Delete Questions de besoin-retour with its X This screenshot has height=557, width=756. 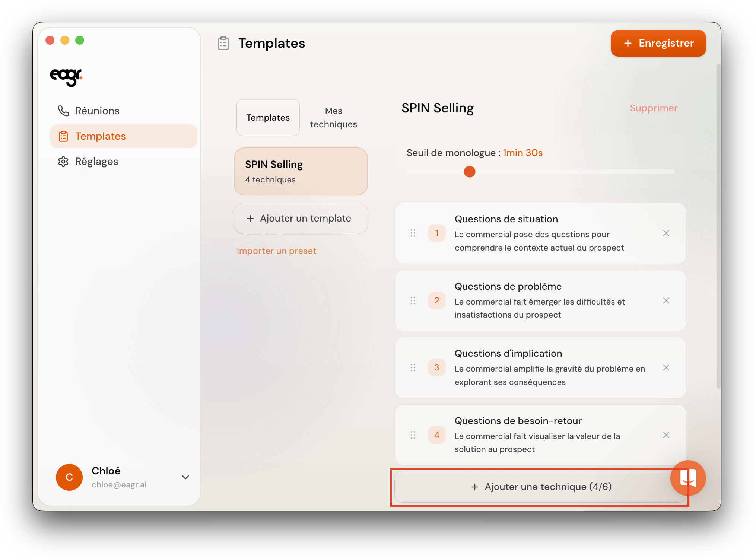pos(666,435)
